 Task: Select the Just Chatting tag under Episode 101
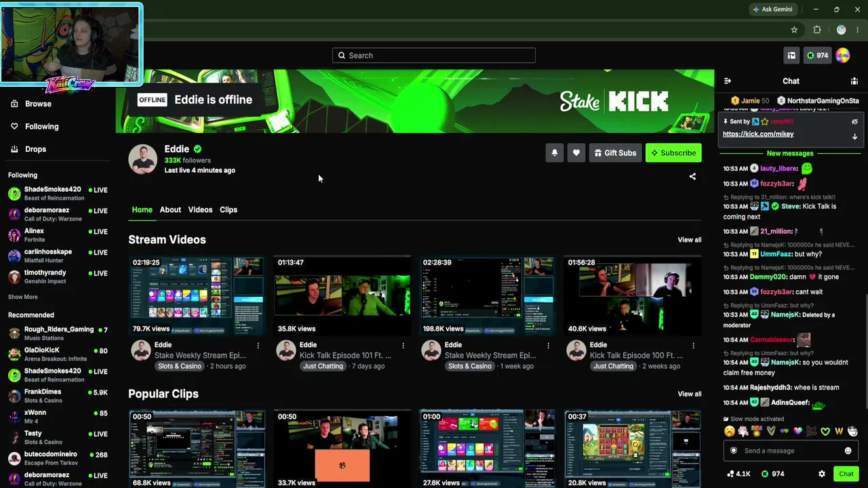click(x=323, y=367)
